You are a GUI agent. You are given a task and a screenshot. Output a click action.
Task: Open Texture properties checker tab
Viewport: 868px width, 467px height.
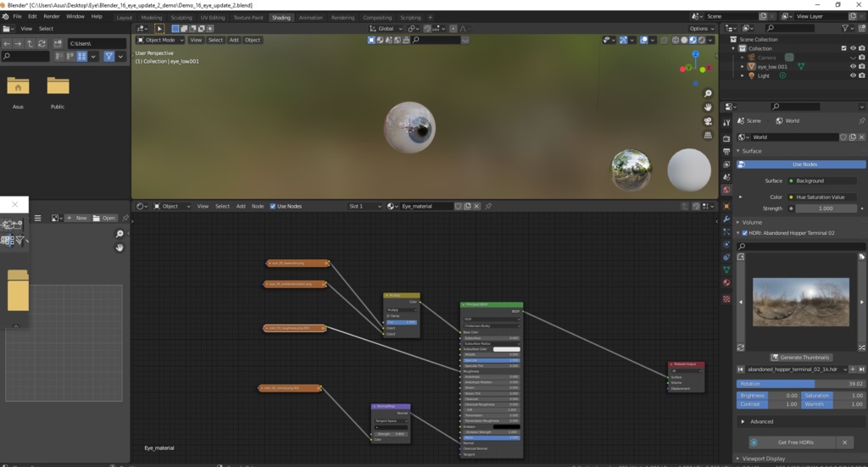726,299
